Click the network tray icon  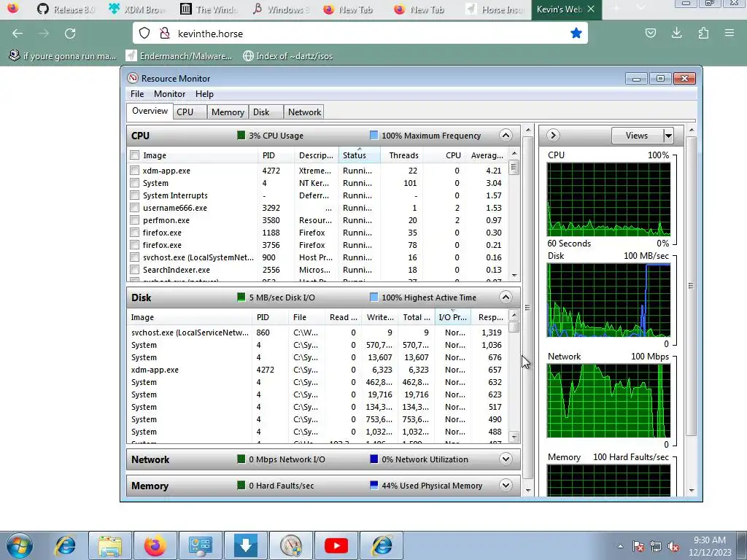pos(656,546)
